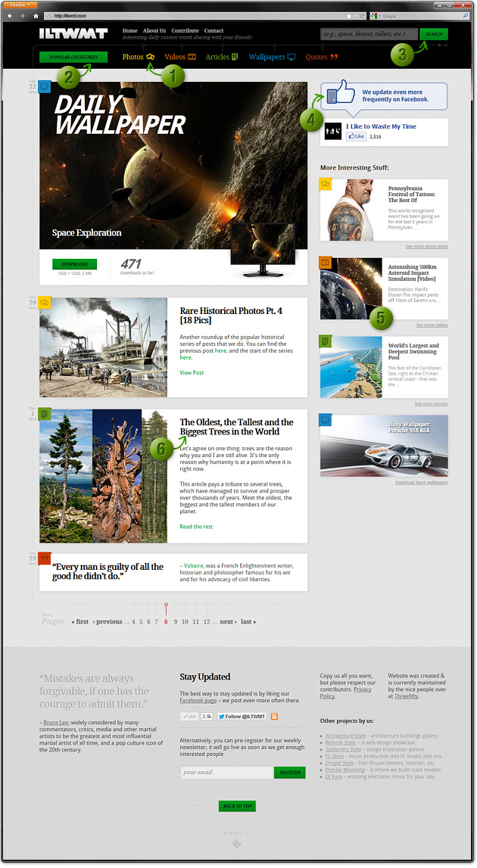Open the Space Exploration wallpaper image
Screen dimensions: 477x868
173,166
